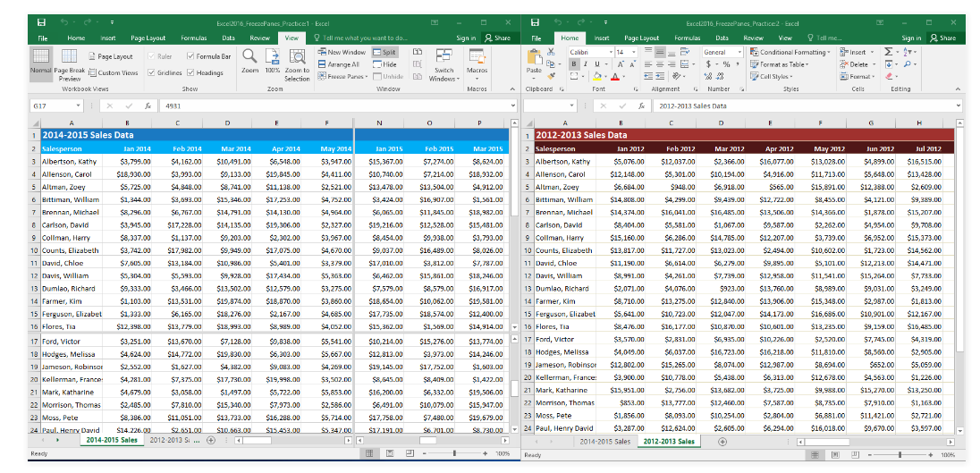
Task: Click the Comma Style icon
Action: tap(738, 64)
